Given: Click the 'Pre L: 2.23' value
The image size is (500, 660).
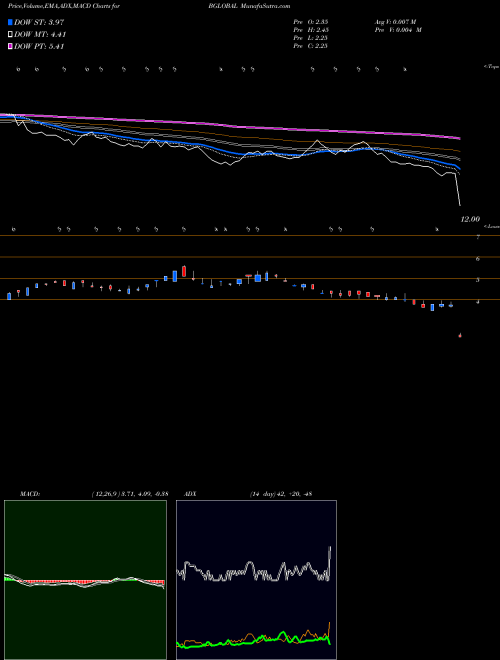Looking at the screenshot, I should 311,38.
